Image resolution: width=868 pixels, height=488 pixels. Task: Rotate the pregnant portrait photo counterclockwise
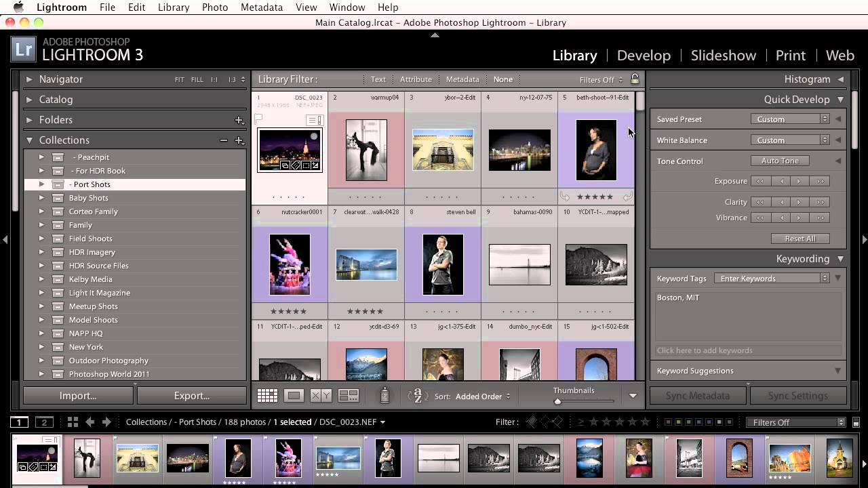[564, 197]
